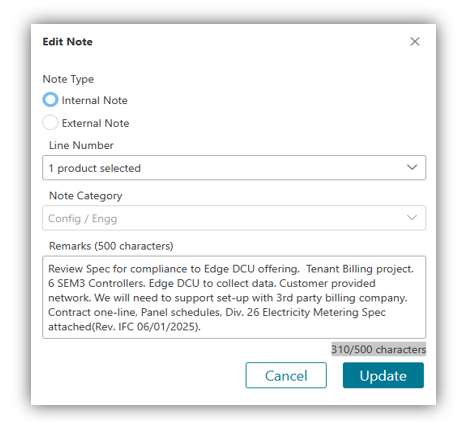This screenshot has width=466, height=422.
Task: Click the 'Config / Engg' selected value
Action: (83, 219)
